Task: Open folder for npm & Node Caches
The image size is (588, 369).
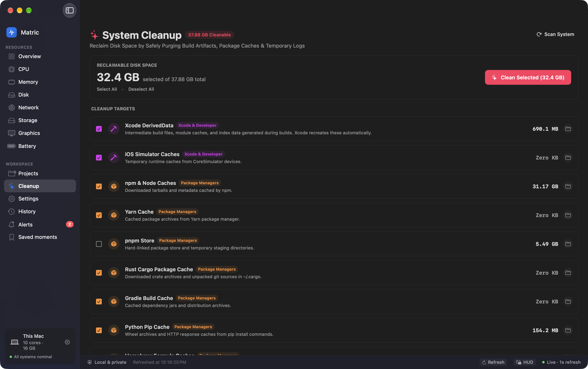Action: coord(568,186)
